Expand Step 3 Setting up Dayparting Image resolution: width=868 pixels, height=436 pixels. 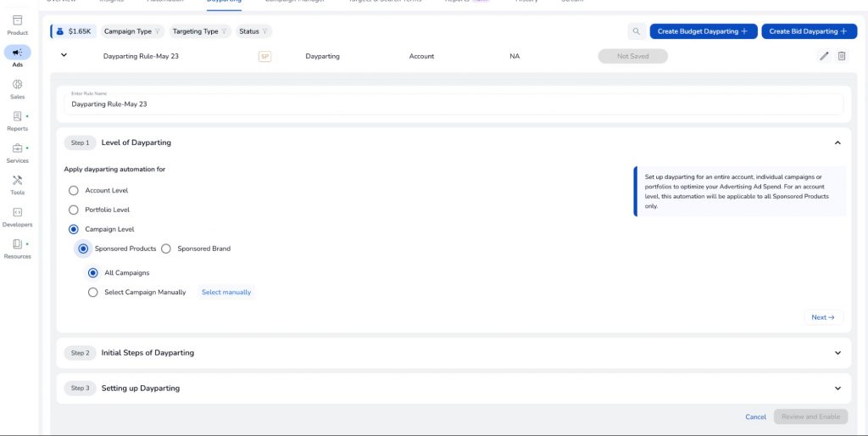point(837,388)
